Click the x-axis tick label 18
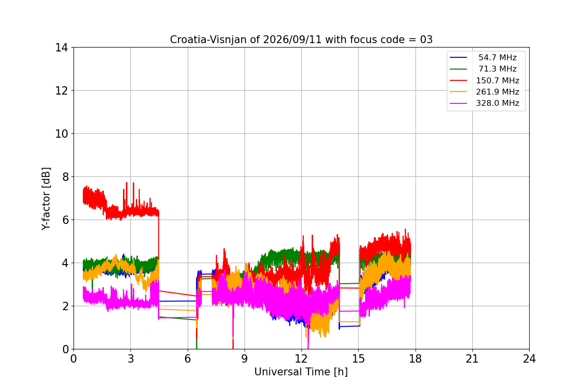The width and height of the screenshot is (588, 392). tap(415, 359)
